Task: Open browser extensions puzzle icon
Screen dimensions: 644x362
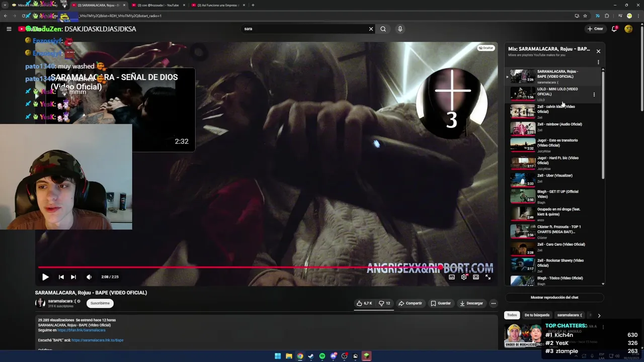Action: (x=607, y=16)
